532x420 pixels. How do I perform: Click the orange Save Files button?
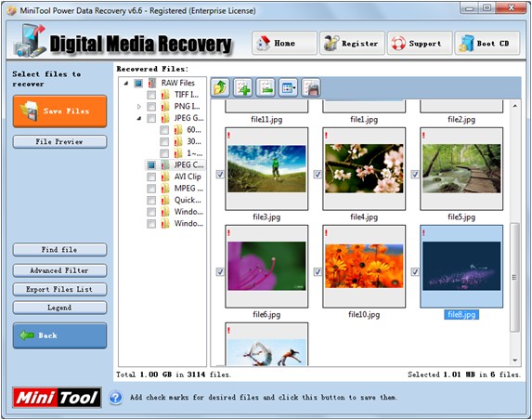[x=59, y=112]
